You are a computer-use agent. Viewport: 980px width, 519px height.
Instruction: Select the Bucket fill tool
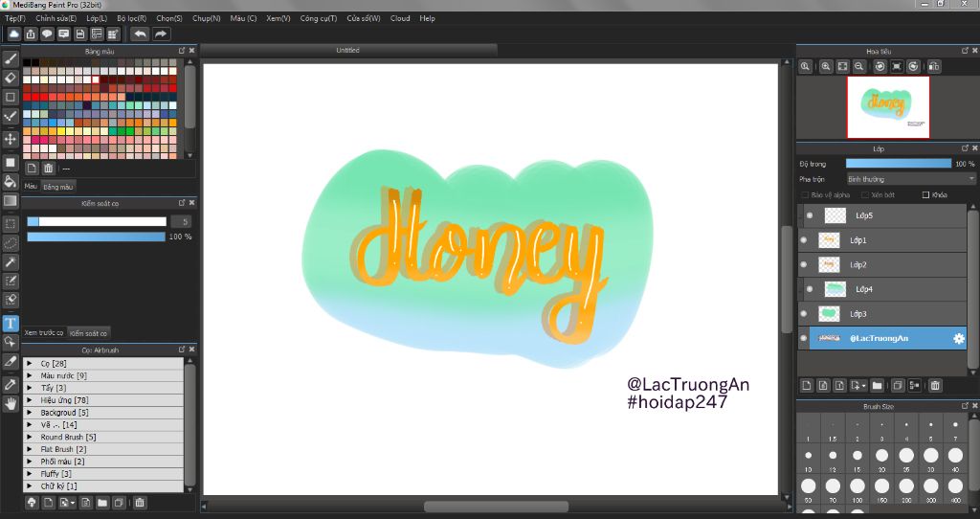[10, 182]
